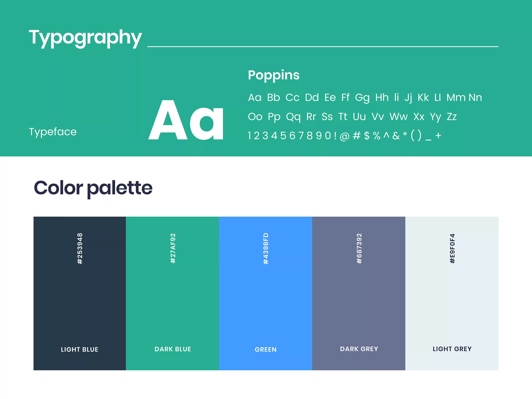Click the "Typography" heading
This screenshot has height=399, width=532.
pyautogui.click(x=85, y=37)
